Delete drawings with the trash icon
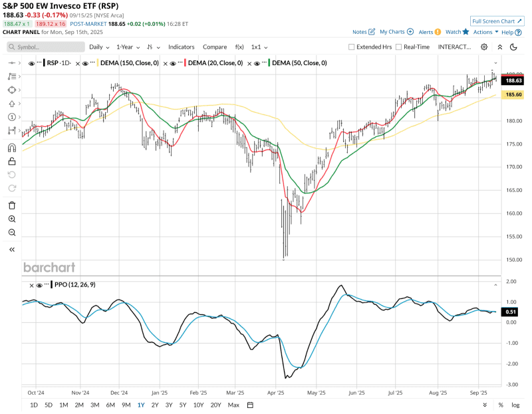 12,205
